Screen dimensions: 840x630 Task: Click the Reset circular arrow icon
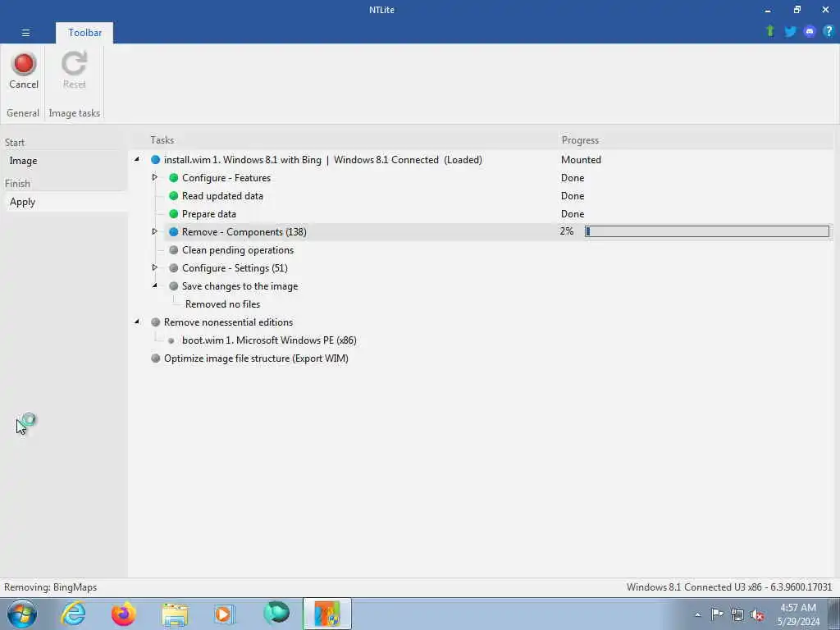pos(74,63)
